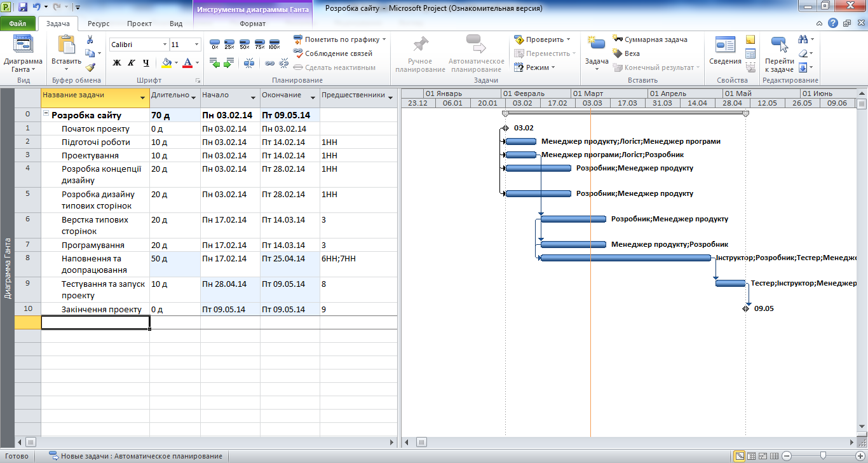Toggle Respect Links (Соблюдение связей)

(332, 53)
